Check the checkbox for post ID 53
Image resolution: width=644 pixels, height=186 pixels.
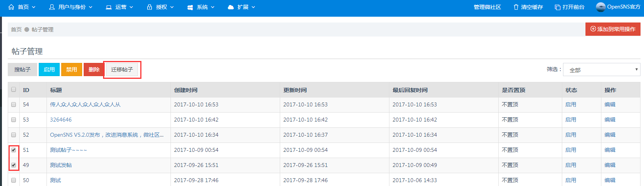point(14,120)
